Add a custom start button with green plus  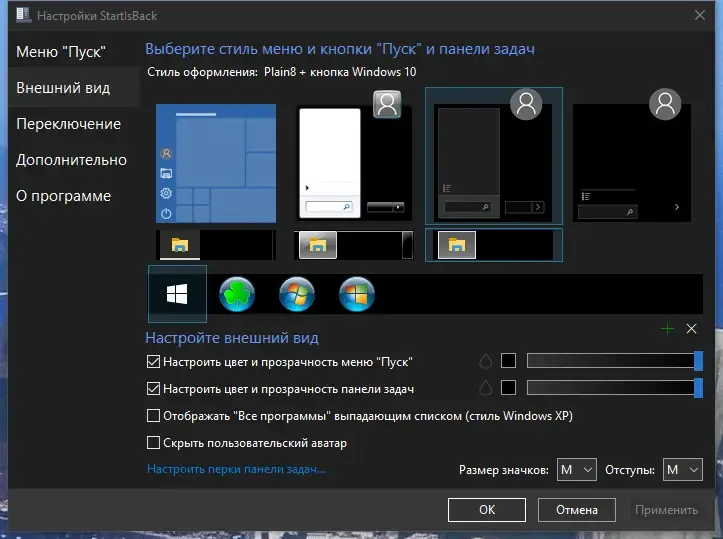click(x=667, y=329)
